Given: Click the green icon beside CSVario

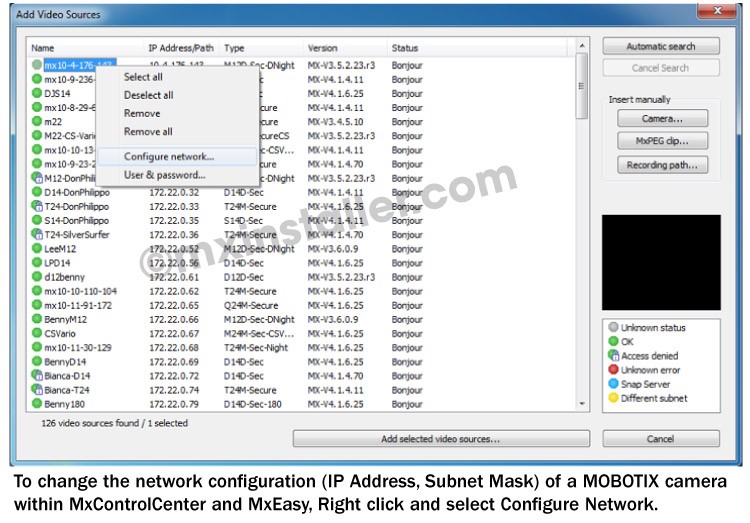Looking at the screenshot, I should [37, 333].
